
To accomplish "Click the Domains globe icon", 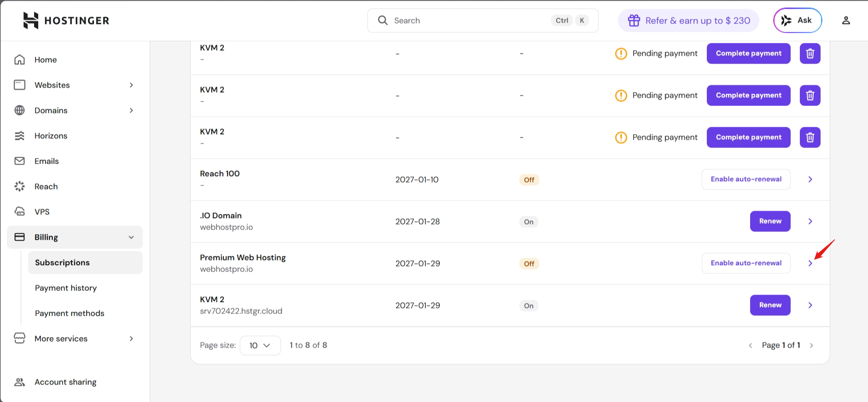I will [x=19, y=110].
